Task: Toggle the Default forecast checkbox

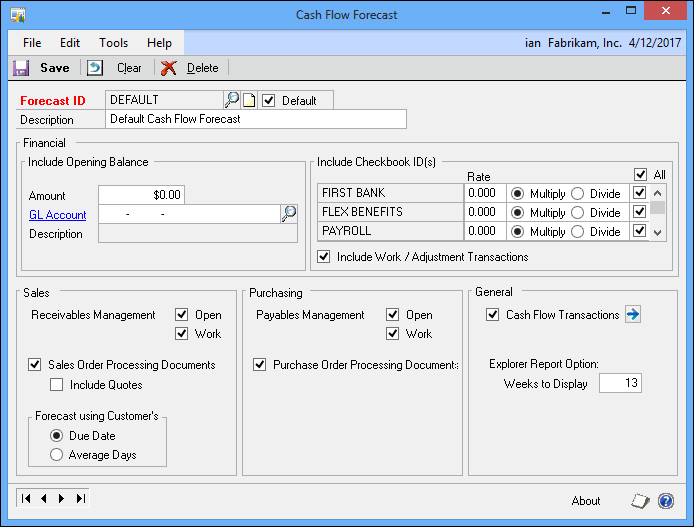Action: (x=269, y=101)
